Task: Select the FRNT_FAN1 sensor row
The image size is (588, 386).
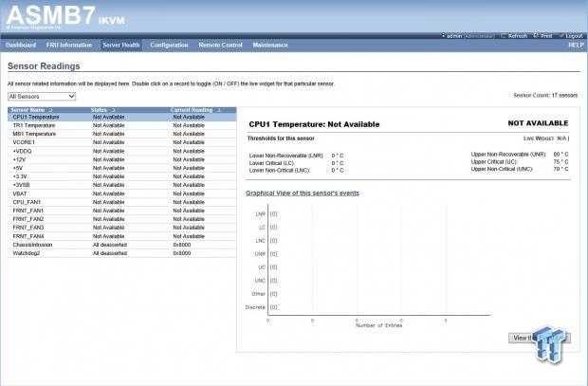Action: pos(122,211)
